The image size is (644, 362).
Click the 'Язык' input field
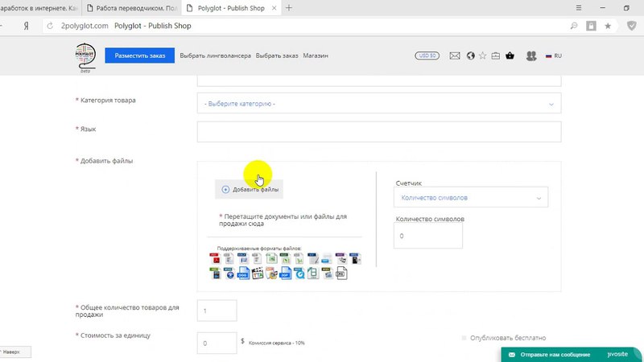pos(378,131)
